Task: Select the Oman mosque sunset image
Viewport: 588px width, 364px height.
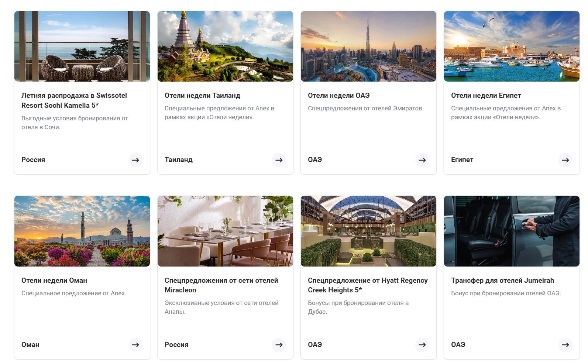Action: pyautogui.click(x=82, y=231)
